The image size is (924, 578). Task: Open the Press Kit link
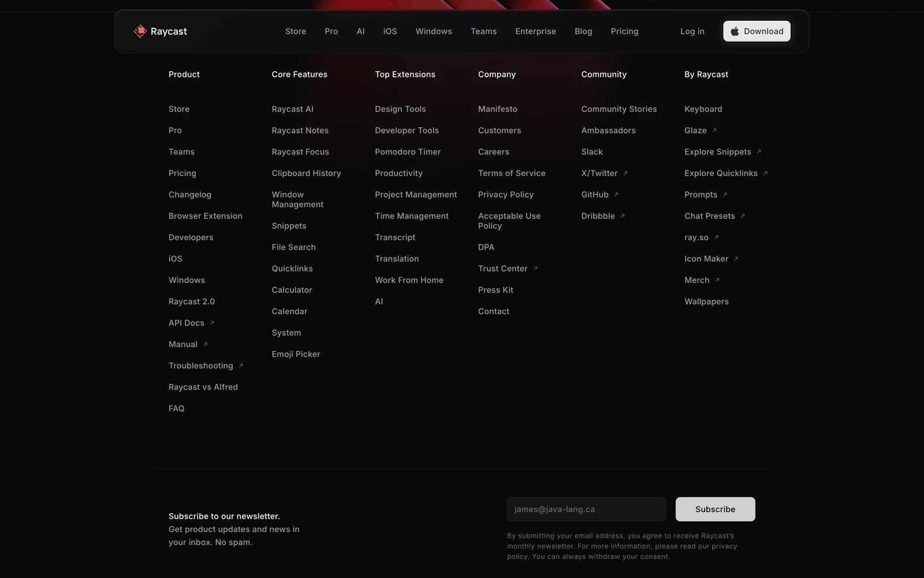click(x=496, y=290)
